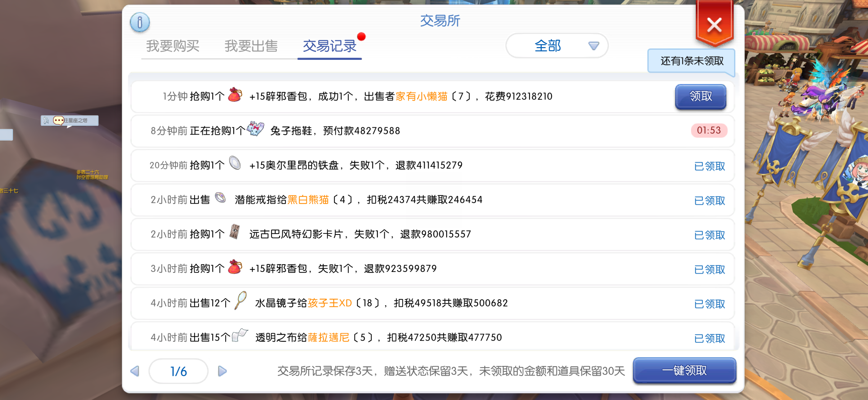
Task: Go to the previous records page arrow
Action: pyautogui.click(x=135, y=371)
